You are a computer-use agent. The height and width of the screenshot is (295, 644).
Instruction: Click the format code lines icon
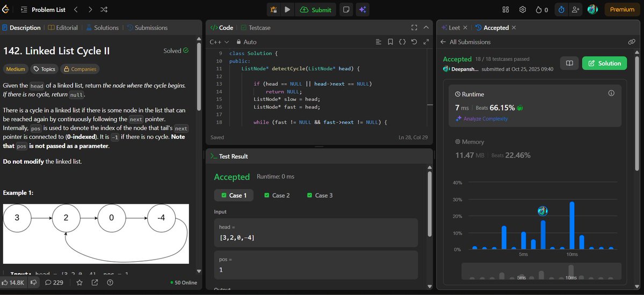tap(379, 42)
